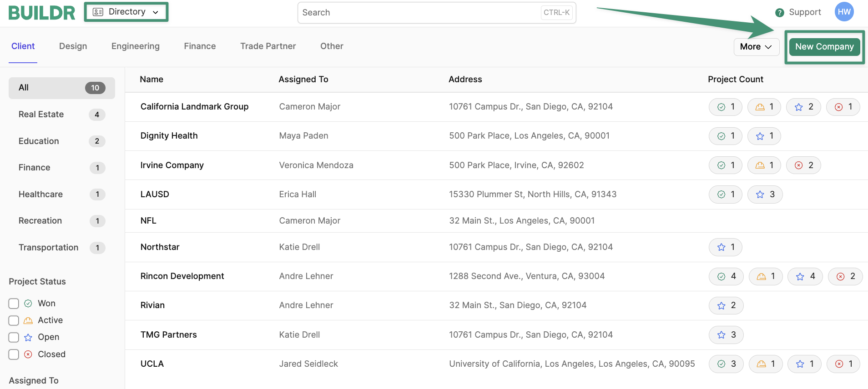868x389 pixels.
Task: Click UCLA won badge
Action: pyautogui.click(x=727, y=364)
